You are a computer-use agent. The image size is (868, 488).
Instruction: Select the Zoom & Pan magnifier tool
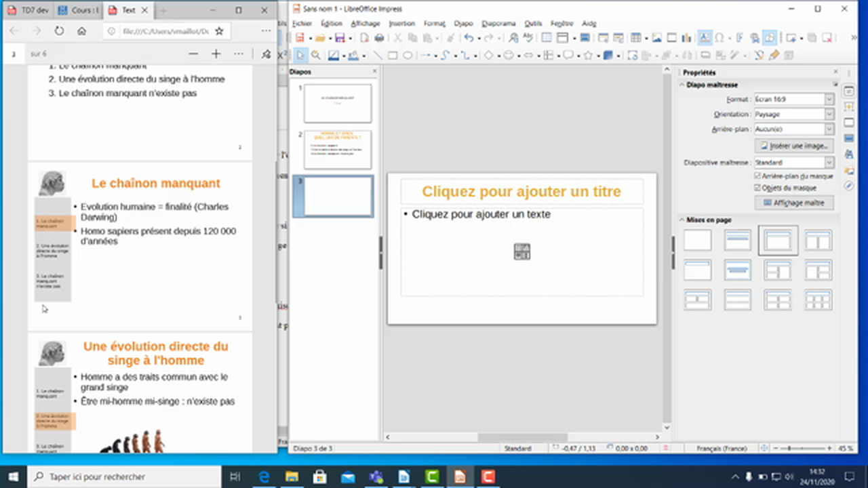pyautogui.click(x=316, y=56)
